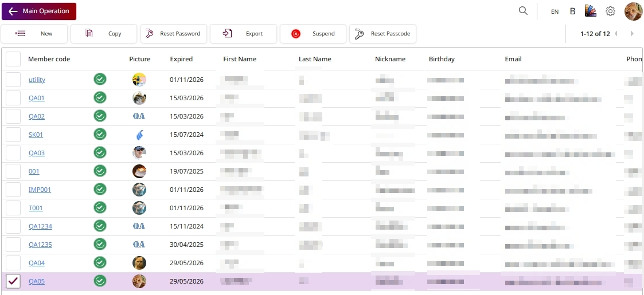Click the green status icon for QA01
Viewport: 644px width, 295px height.
pos(100,98)
